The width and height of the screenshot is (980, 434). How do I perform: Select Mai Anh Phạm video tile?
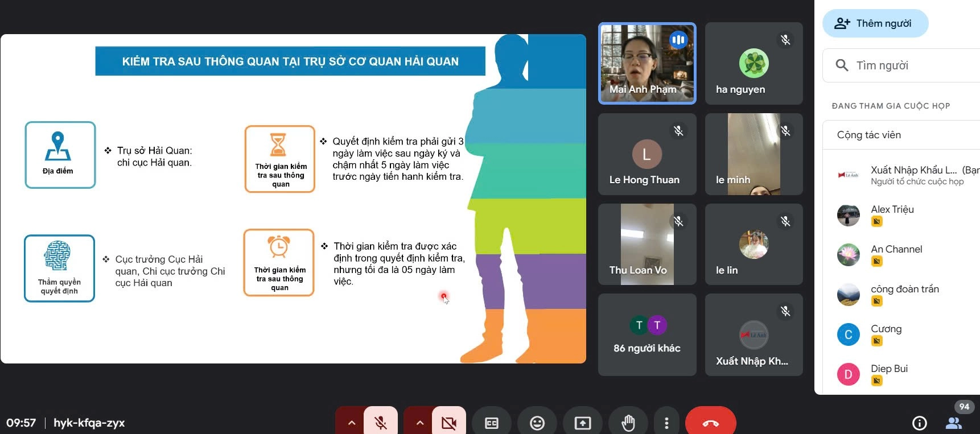[x=647, y=63]
